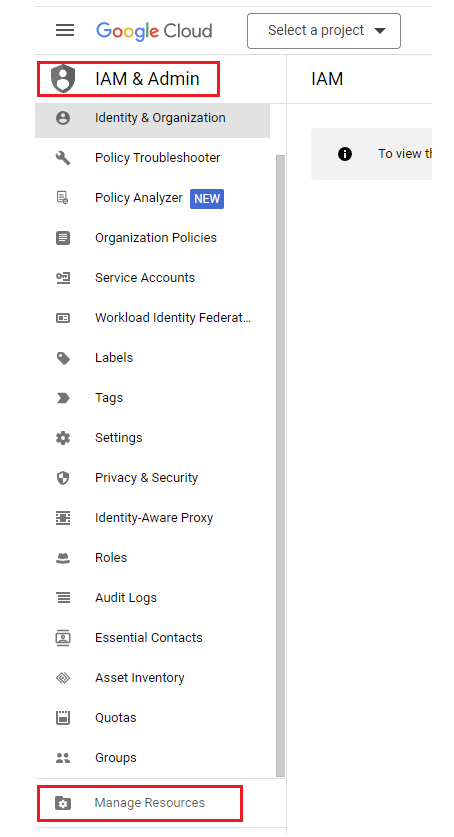The image size is (454, 837).
Task: Click the Service Accounts key icon
Action: pos(63,278)
